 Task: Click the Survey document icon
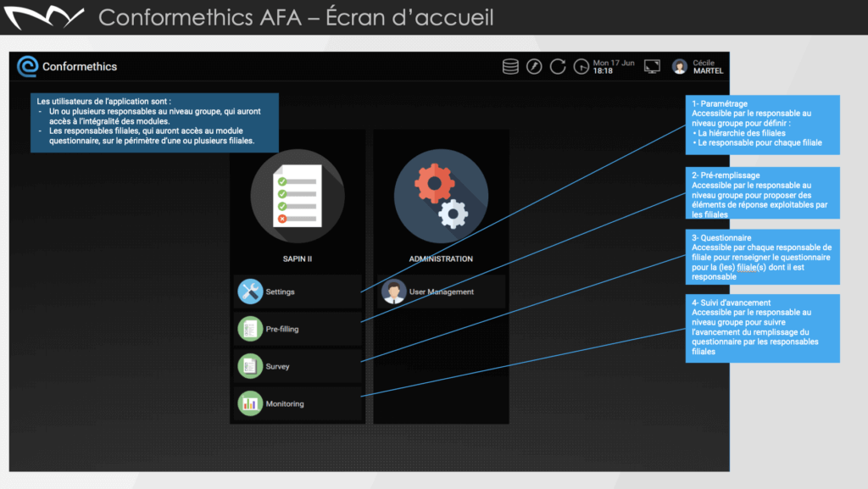[x=250, y=366]
